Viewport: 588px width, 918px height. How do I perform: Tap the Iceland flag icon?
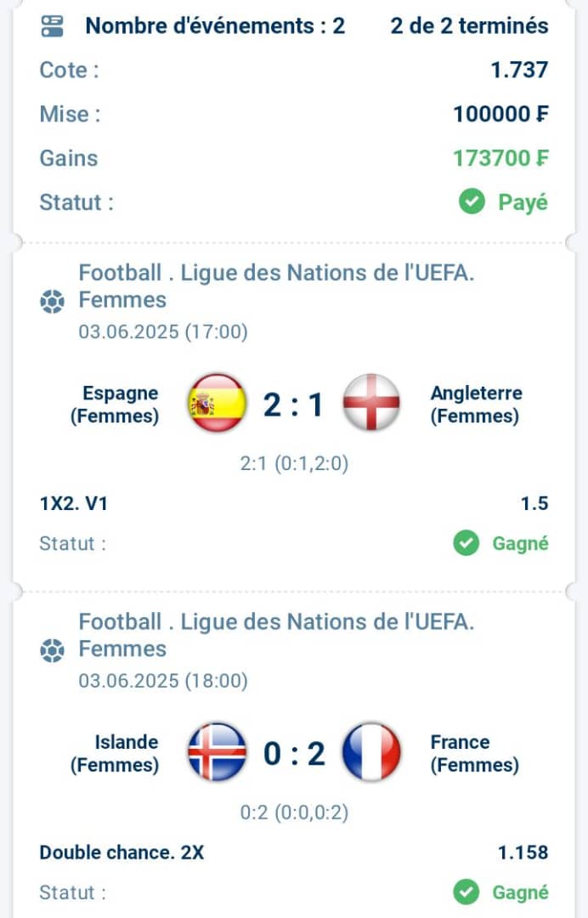[x=217, y=752]
